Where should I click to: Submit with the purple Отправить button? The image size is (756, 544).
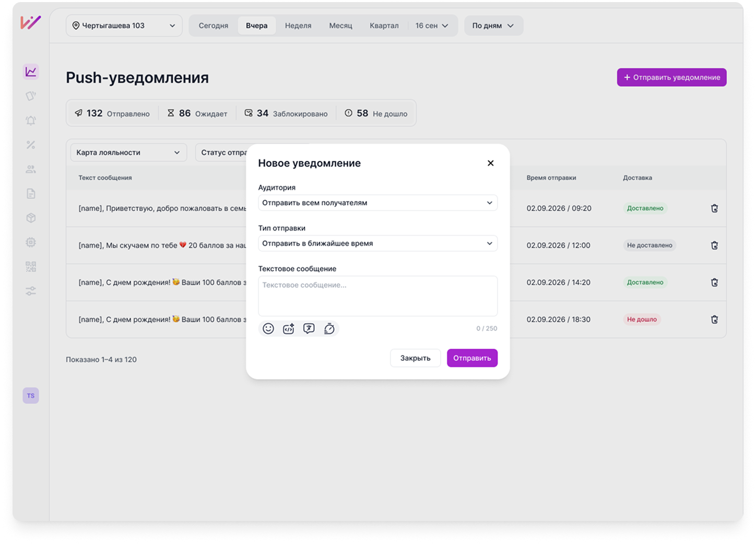coord(472,358)
